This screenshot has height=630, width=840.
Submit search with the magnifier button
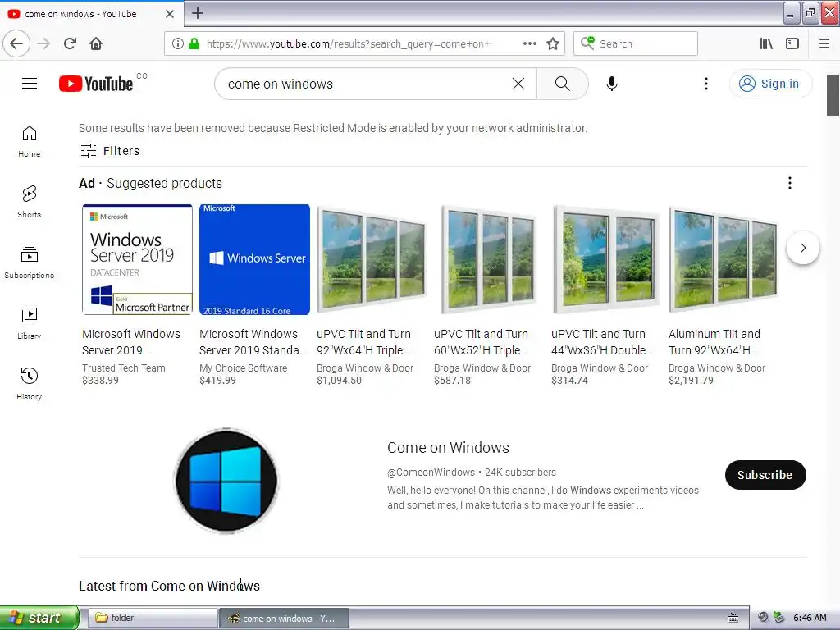(x=563, y=84)
